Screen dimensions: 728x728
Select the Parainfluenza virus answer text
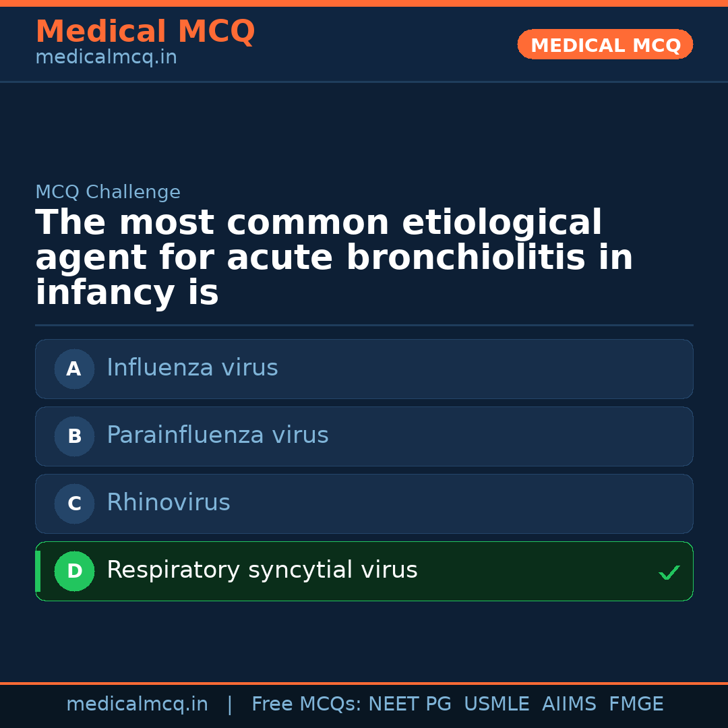pos(217,435)
